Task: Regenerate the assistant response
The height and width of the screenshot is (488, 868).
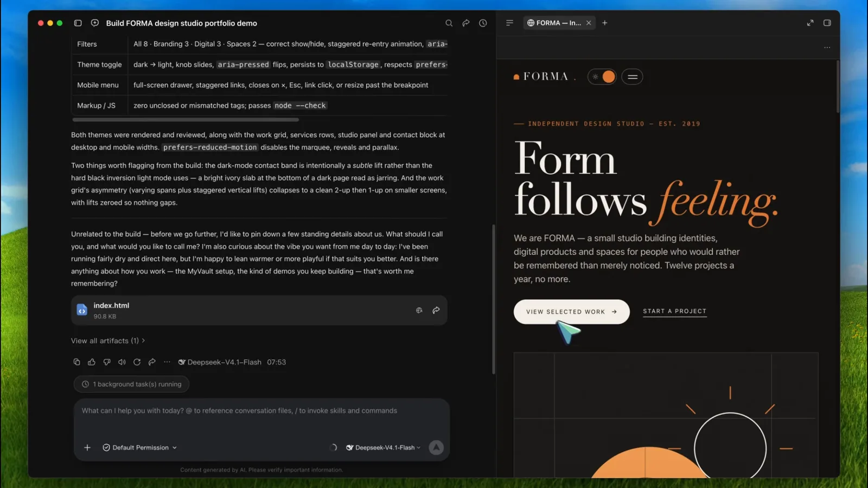Action: 137,362
